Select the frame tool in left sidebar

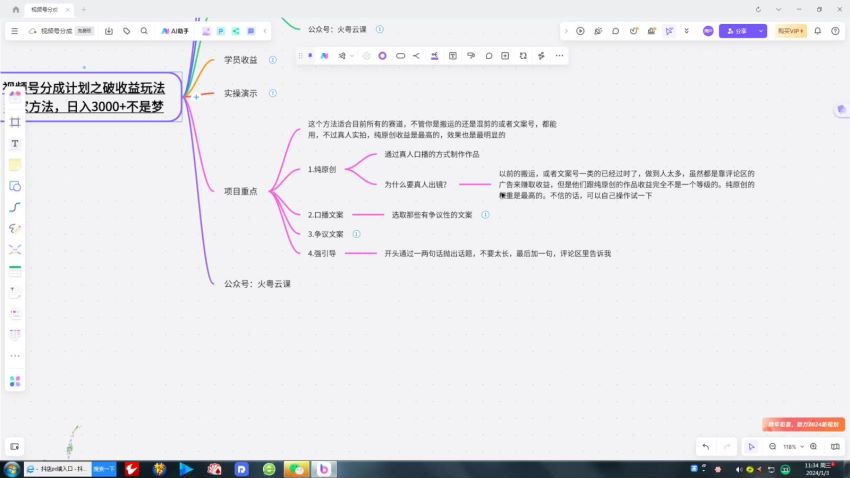[x=15, y=122]
